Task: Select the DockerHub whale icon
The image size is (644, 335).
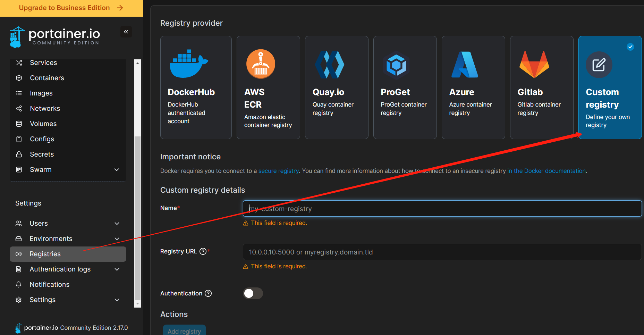Action: (x=188, y=64)
